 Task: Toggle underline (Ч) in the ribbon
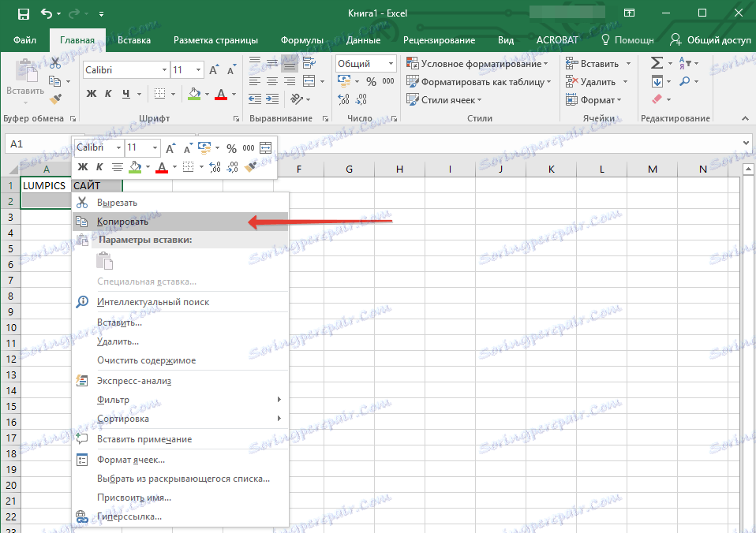click(126, 94)
